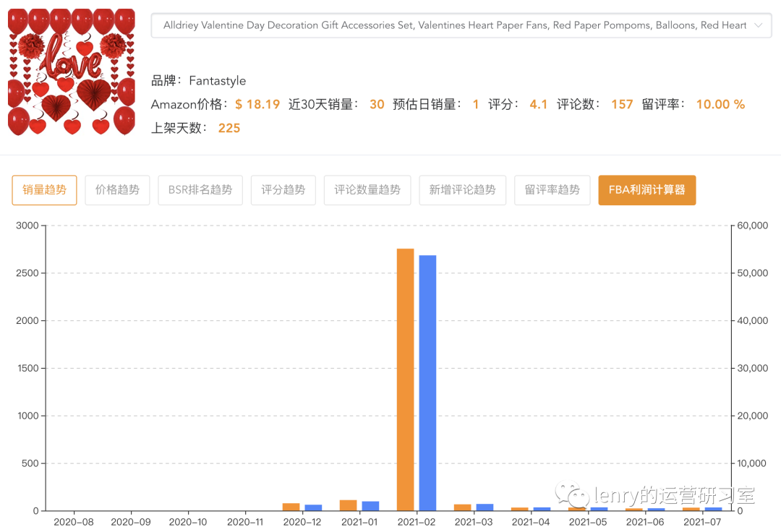
Task: Launch the FBA利润计算器 button
Action: pyautogui.click(x=647, y=189)
